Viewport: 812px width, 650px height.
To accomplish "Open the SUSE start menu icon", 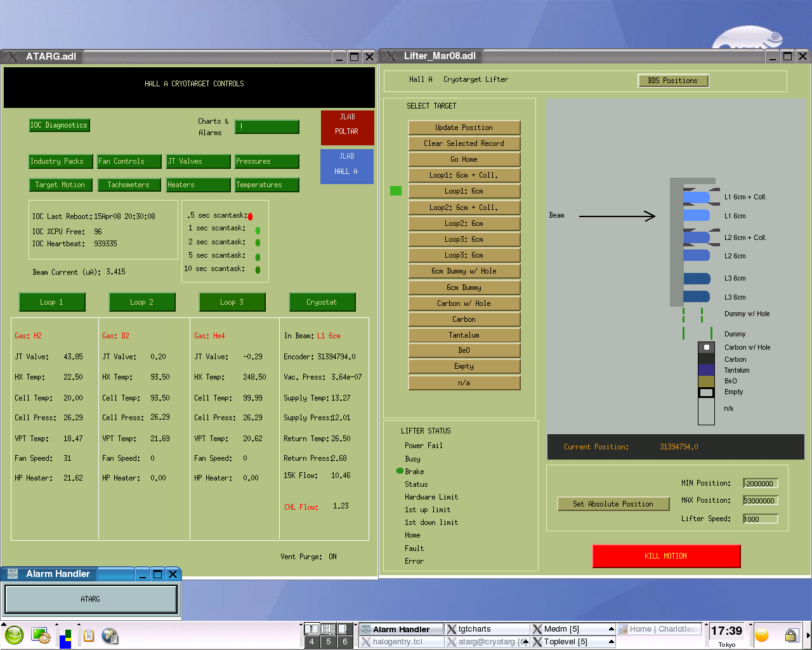I will 14,635.
